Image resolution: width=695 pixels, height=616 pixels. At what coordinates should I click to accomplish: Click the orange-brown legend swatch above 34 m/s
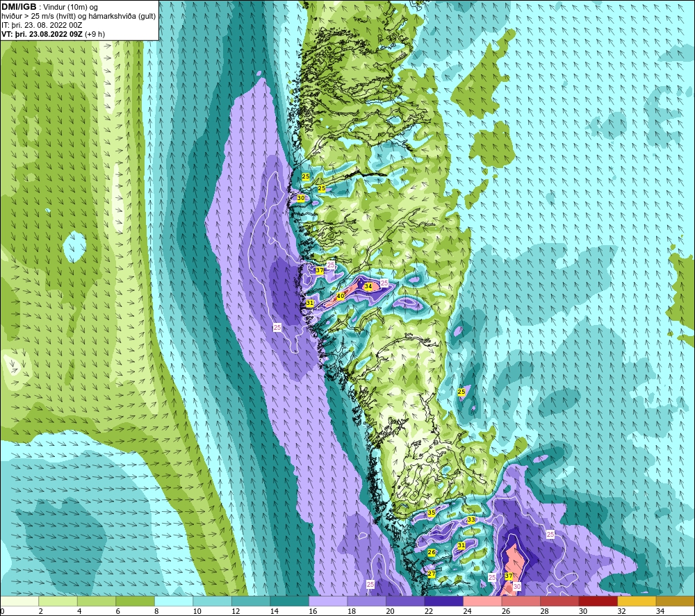(x=675, y=601)
